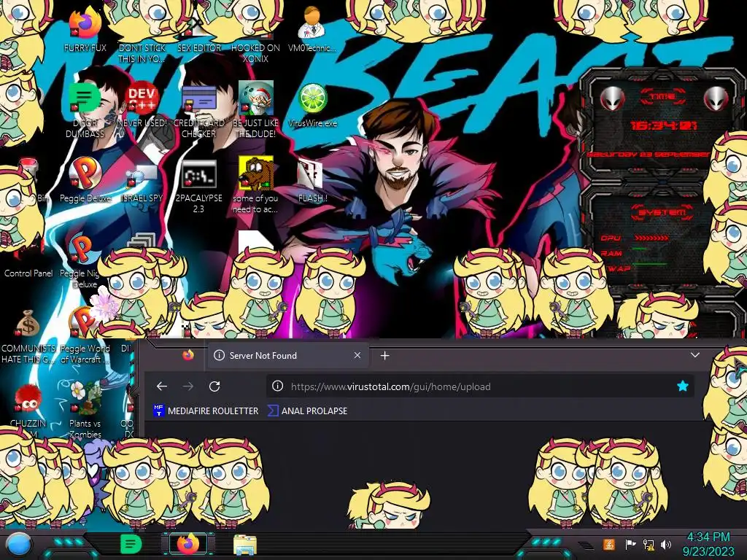Open a new Firefox tab

385,356
